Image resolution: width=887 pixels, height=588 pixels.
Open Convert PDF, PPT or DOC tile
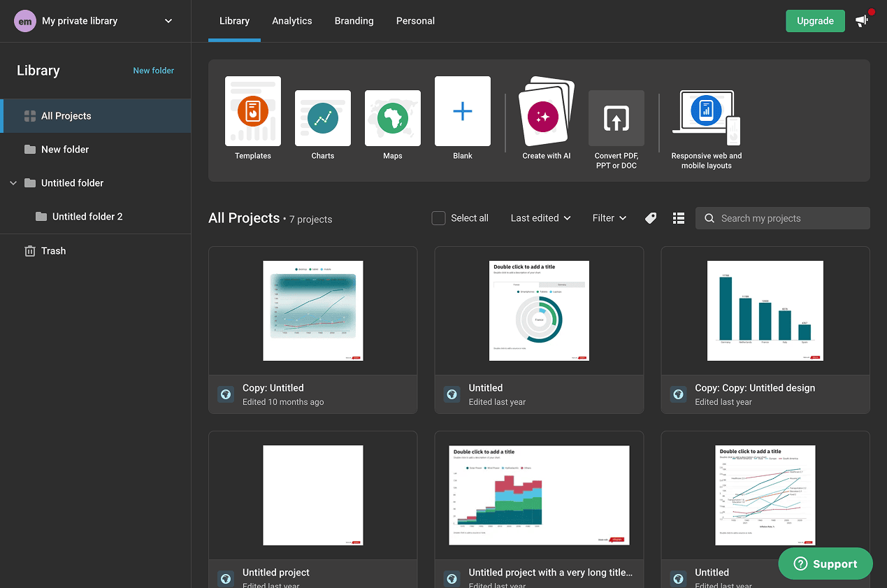coord(616,130)
